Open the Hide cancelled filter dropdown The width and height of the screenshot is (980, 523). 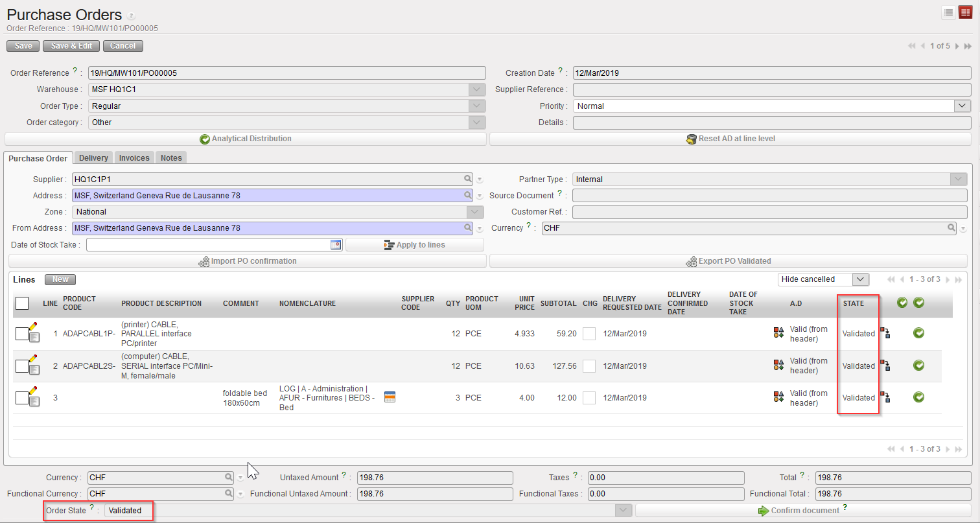(859, 279)
